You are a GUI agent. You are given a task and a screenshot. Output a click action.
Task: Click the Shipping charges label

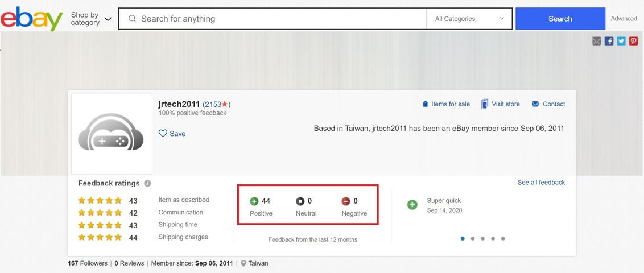point(183,237)
